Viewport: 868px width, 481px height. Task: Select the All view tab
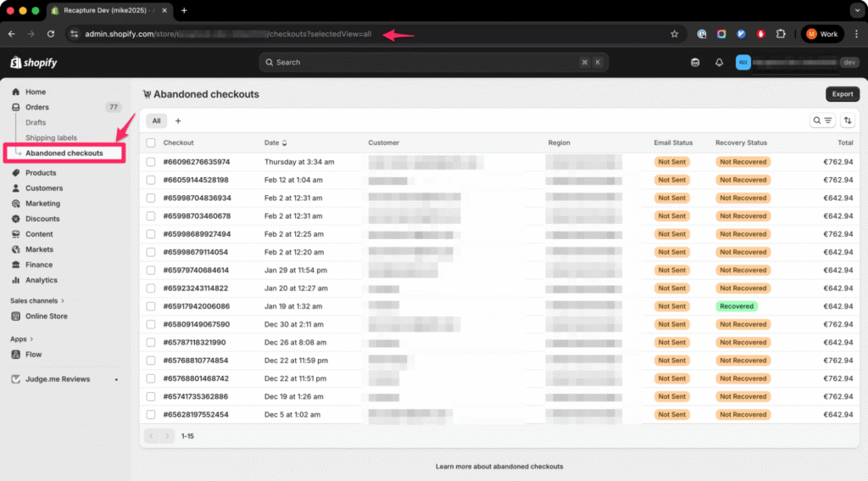coord(156,121)
